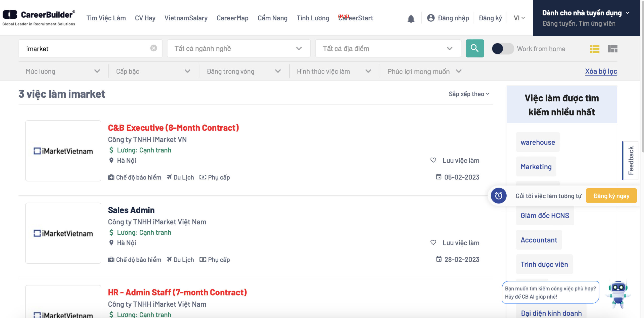The image size is (644, 318).
Task: Click heart icon for Sales Admin job
Action: pos(433,242)
